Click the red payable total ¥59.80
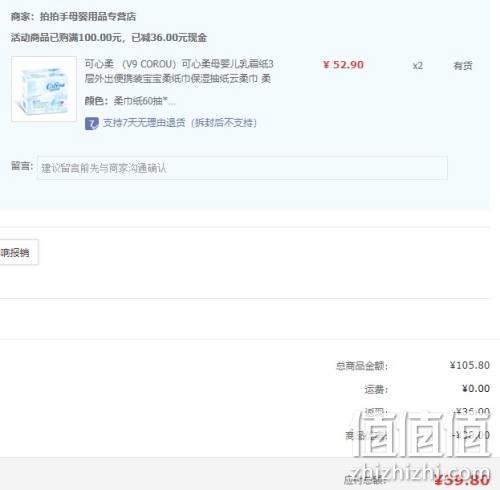This screenshot has height=490, width=500. click(x=462, y=480)
